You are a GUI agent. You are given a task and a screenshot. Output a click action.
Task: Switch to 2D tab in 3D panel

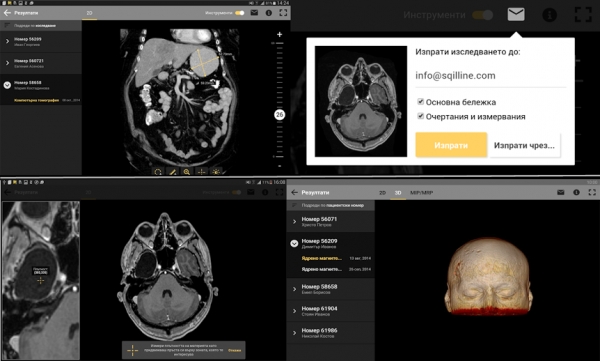click(382, 193)
